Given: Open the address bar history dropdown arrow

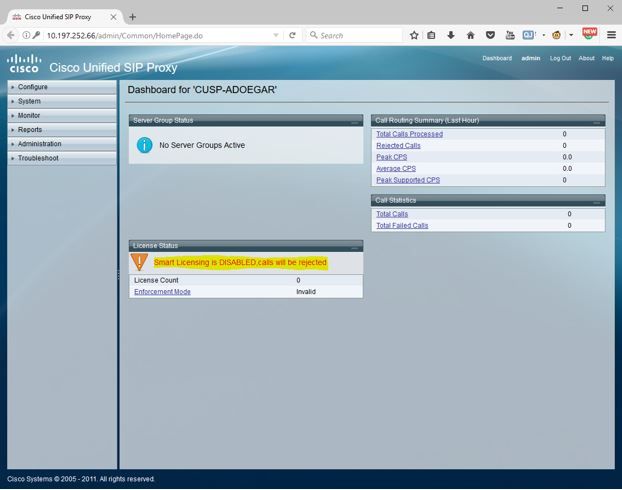Looking at the screenshot, I should tap(276, 35).
